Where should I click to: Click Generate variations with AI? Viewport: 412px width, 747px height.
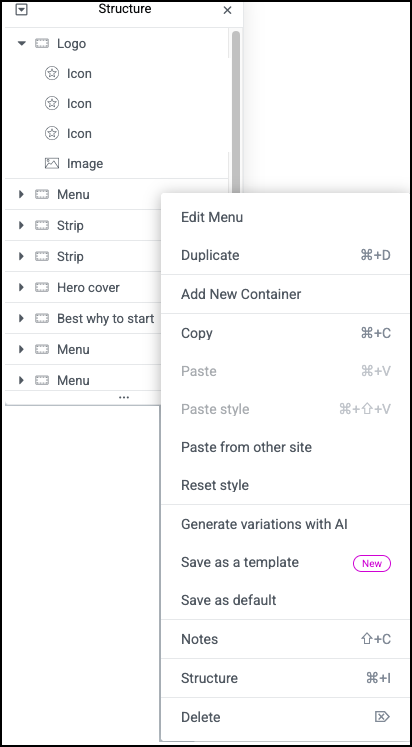click(x=264, y=524)
